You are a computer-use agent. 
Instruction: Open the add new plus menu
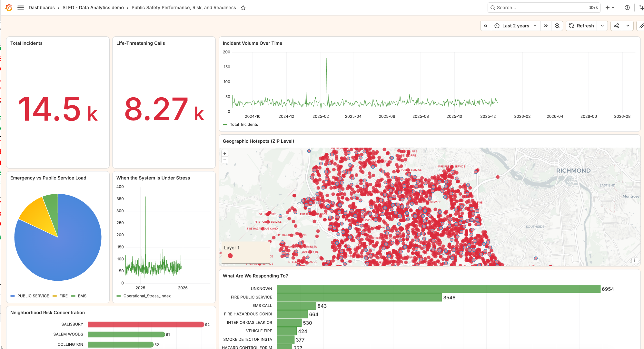(610, 7)
